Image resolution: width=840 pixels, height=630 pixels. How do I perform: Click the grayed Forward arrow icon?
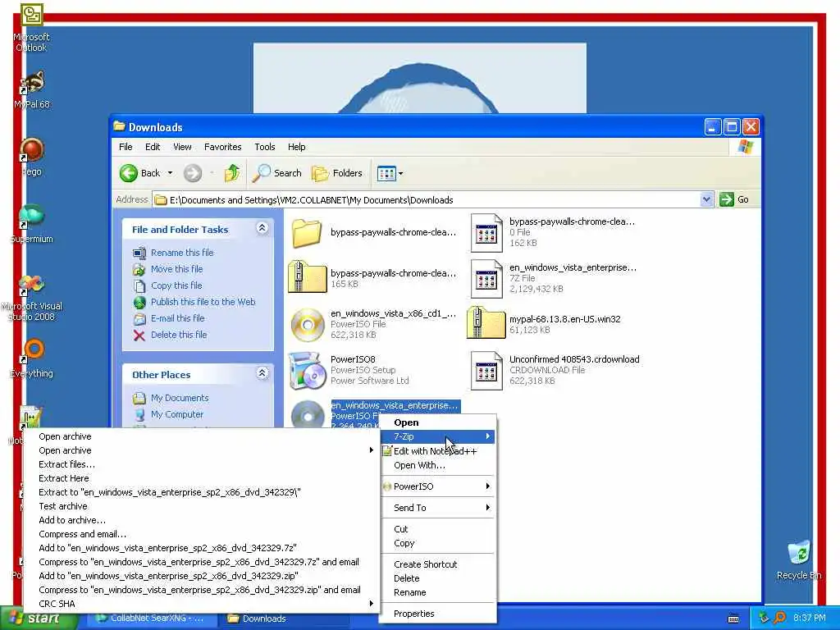(193, 173)
